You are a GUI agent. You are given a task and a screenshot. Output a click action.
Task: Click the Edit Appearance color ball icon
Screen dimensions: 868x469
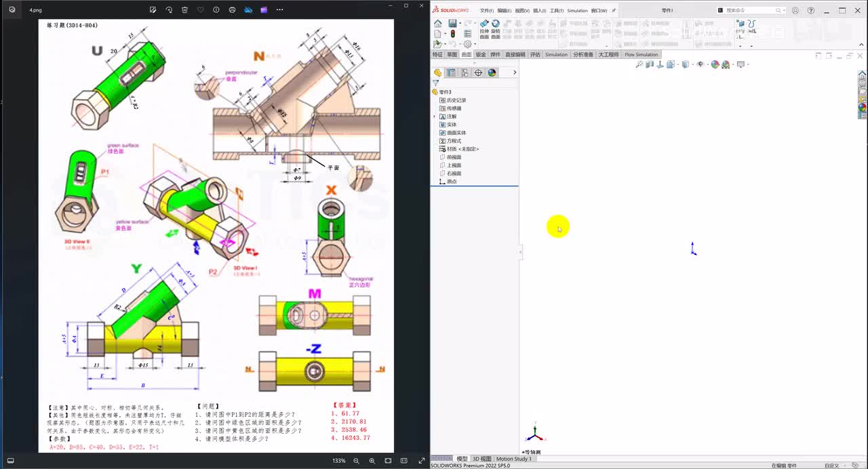coord(715,64)
